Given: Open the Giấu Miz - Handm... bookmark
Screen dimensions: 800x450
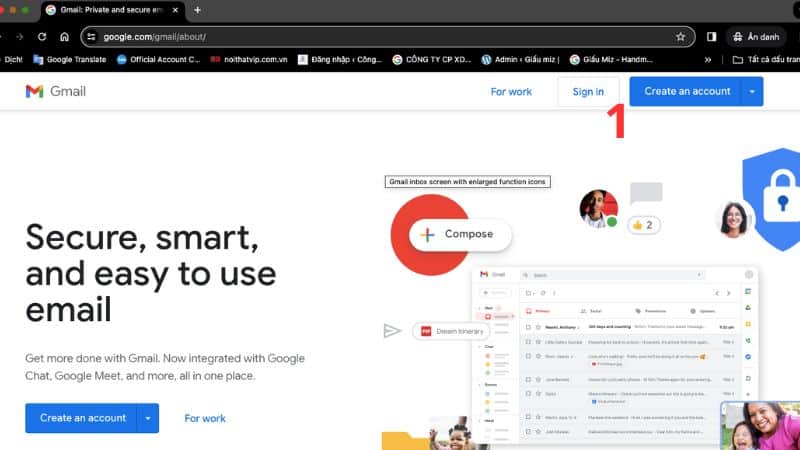Looking at the screenshot, I should (x=611, y=60).
